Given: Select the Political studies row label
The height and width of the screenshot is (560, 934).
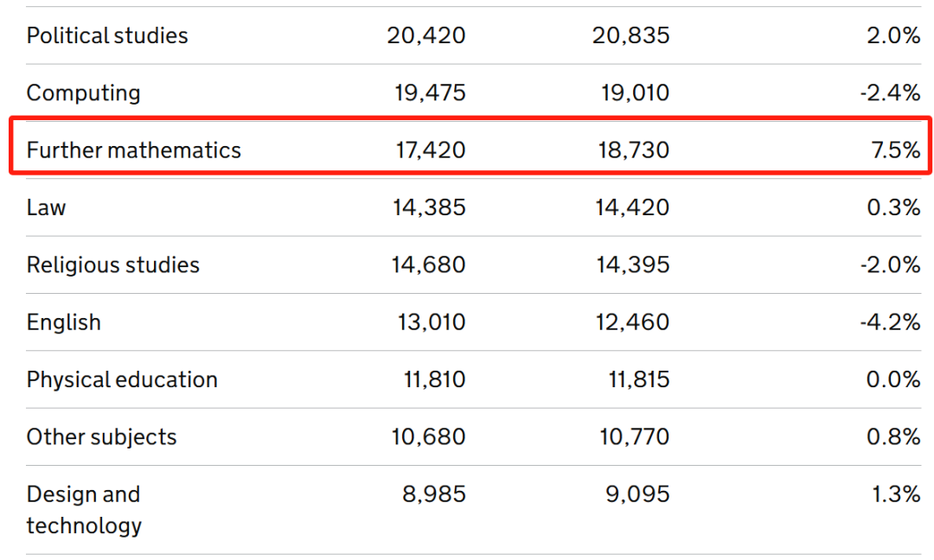Looking at the screenshot, I should point(107,35).
